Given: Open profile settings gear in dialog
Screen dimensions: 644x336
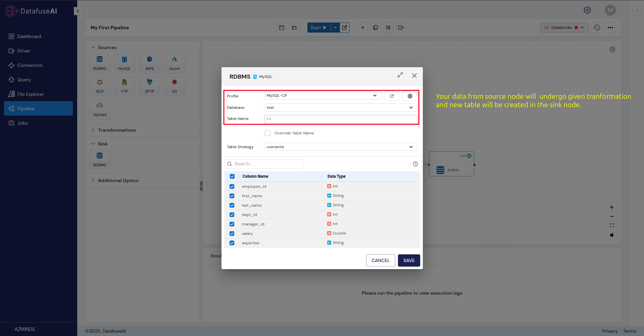Looking at the screenshot, I should (x=410, y=96).
